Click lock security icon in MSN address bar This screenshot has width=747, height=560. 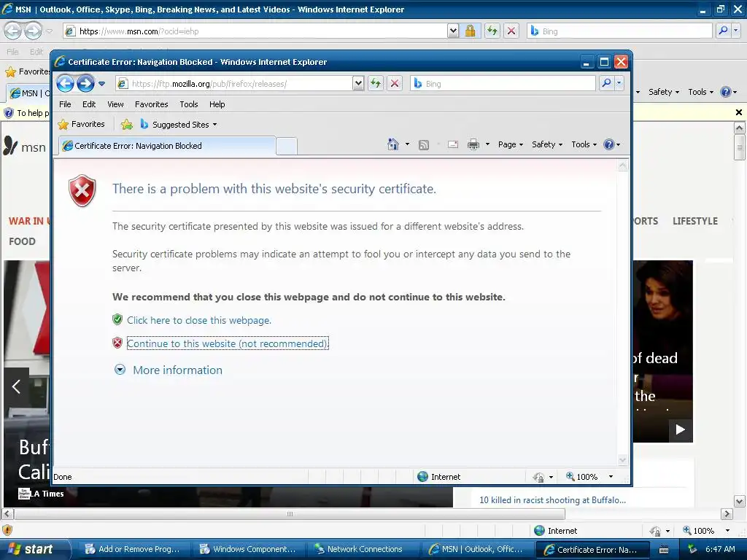click(471, 31)
